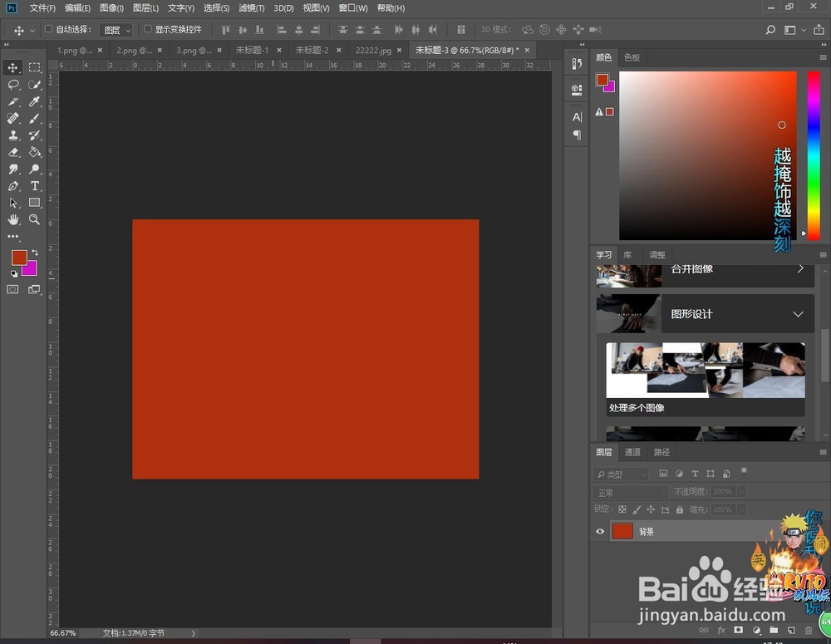831x644 pixels.
Task: Click the magenta background color swatch in toolbar
Action: point(32,270)
